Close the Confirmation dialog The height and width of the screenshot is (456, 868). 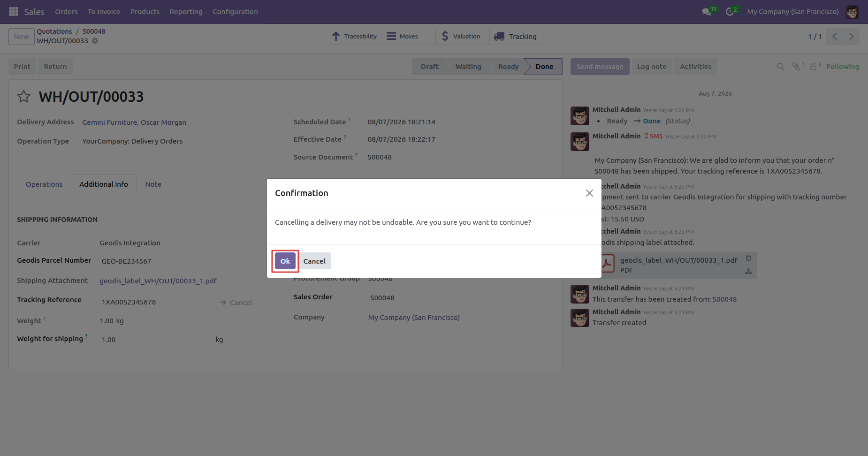pyautogui.click(x=589, y=193)
